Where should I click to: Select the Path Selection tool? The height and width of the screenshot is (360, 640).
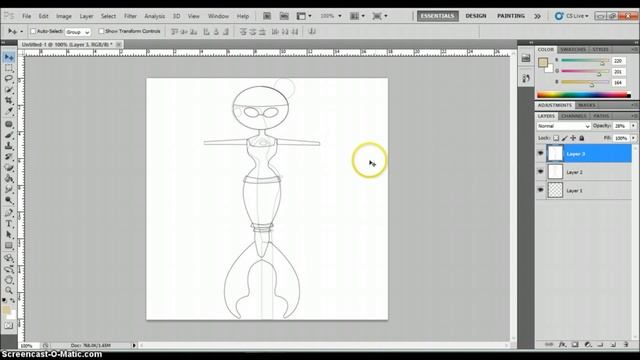pos(9,235)
